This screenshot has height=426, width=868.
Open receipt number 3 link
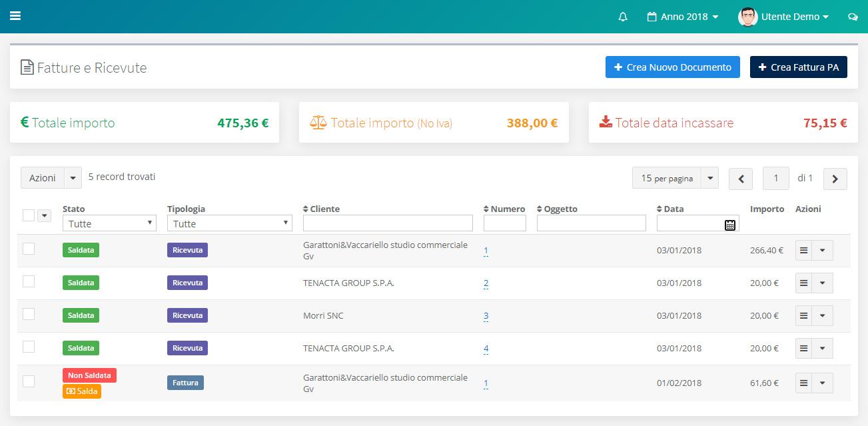[486, 316]
